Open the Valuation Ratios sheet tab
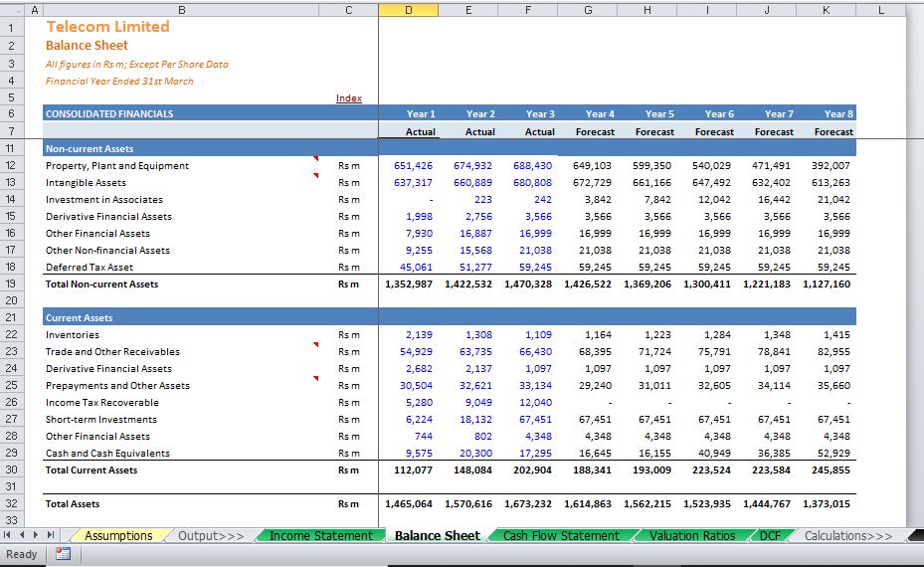This screenshot has width=924, height=567. [x=692, y=536]
